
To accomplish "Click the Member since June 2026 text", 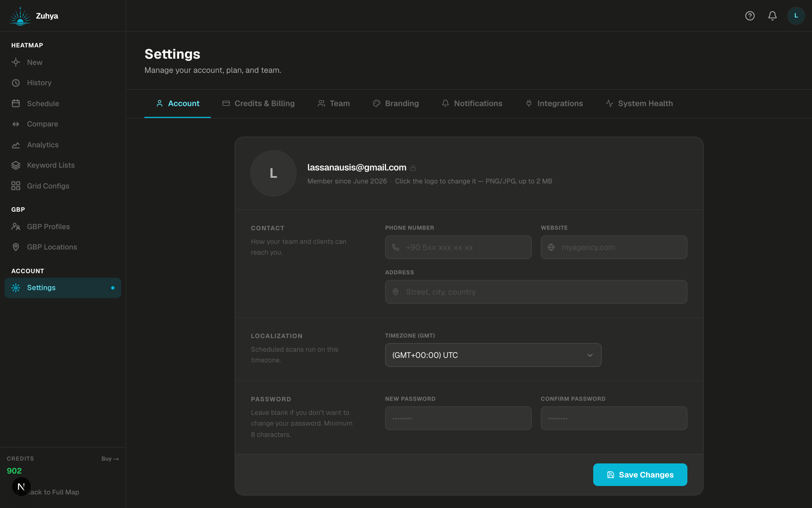I will coord(347,181).
